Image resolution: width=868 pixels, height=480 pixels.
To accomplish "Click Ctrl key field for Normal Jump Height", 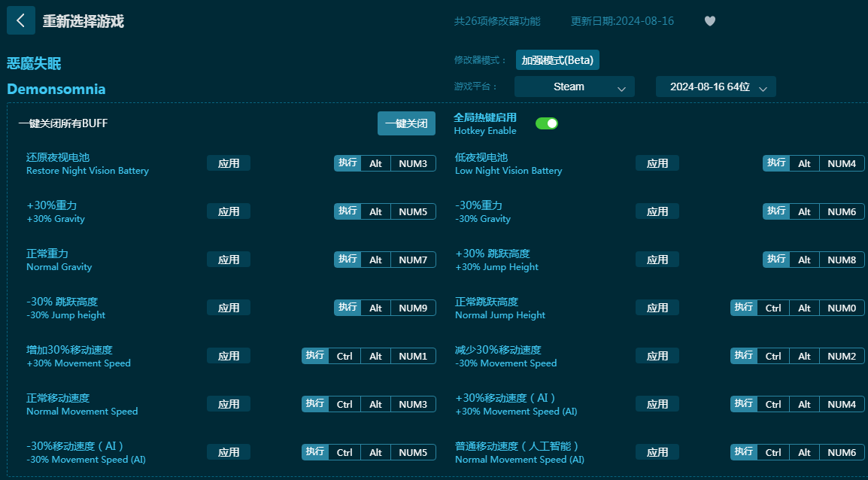I will pyautogui.click(x=773, y=308).
